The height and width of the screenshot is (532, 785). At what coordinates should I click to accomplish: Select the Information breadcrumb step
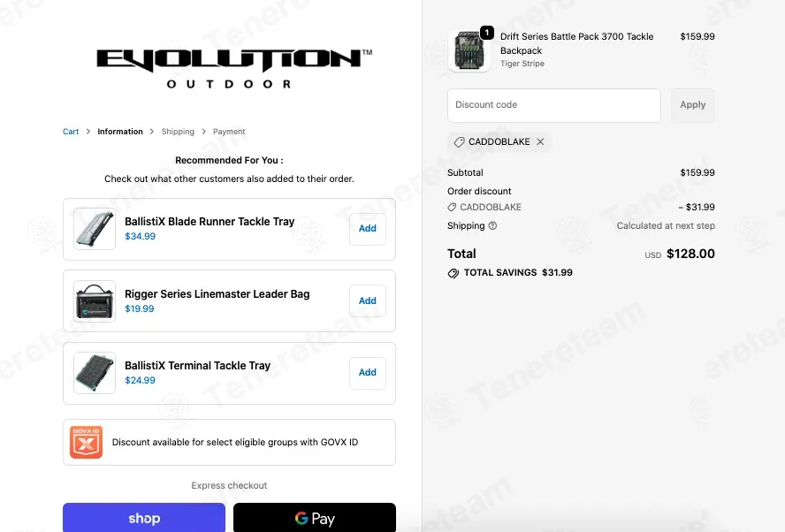click(x=120, y=132)
